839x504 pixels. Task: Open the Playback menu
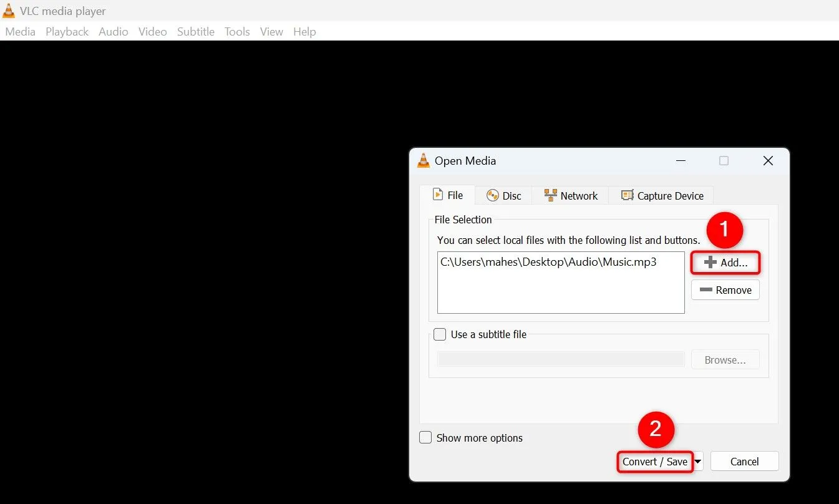[x=67, y=32]
